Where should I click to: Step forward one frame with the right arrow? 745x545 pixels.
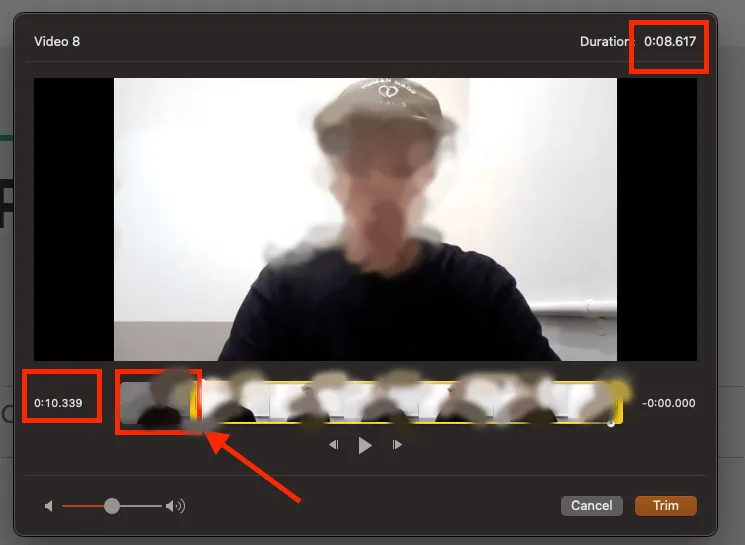click(397, 445)
